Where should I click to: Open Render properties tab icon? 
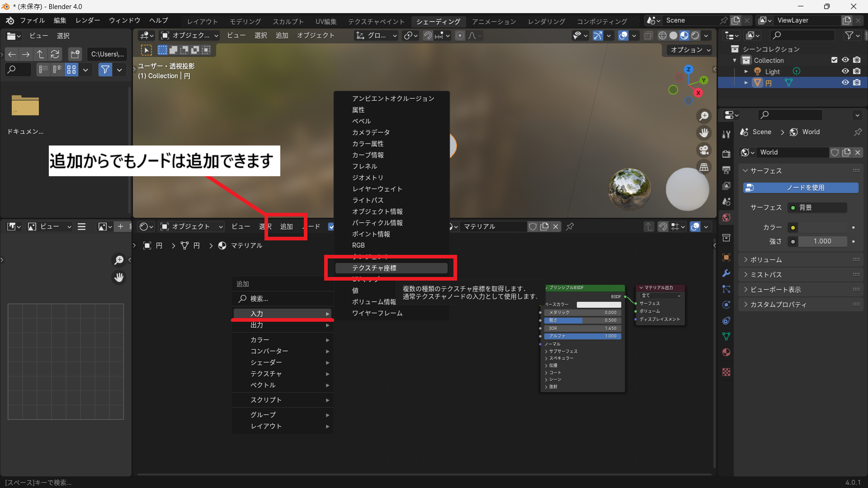pyautogui.click(x=726, y=154)
